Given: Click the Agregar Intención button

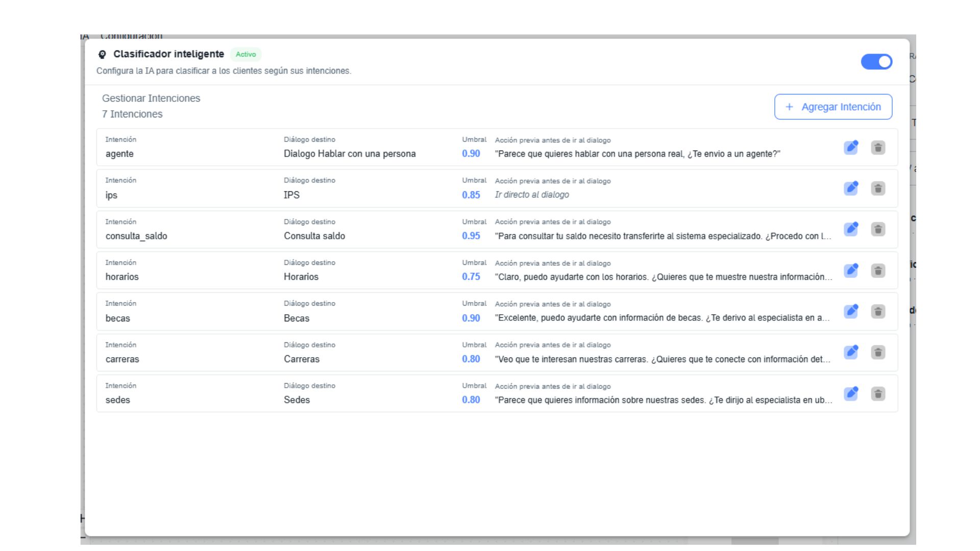Looking at the screenshot, I should (833, 107).
